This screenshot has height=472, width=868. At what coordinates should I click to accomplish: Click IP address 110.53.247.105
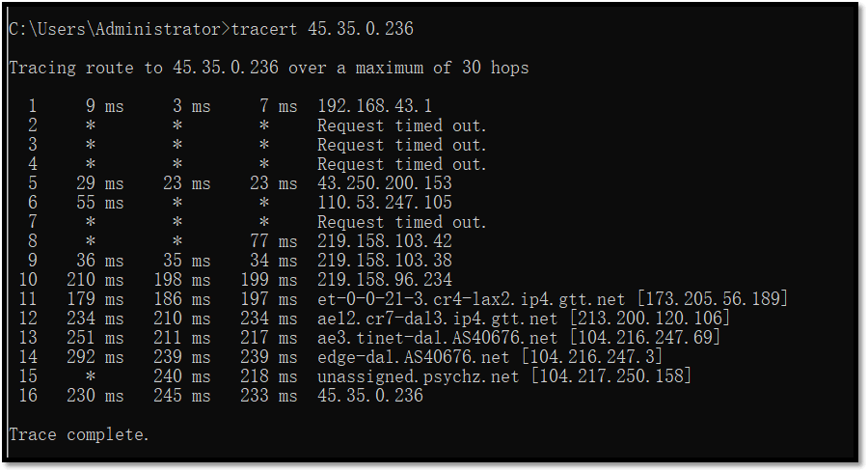coord(384,203)
